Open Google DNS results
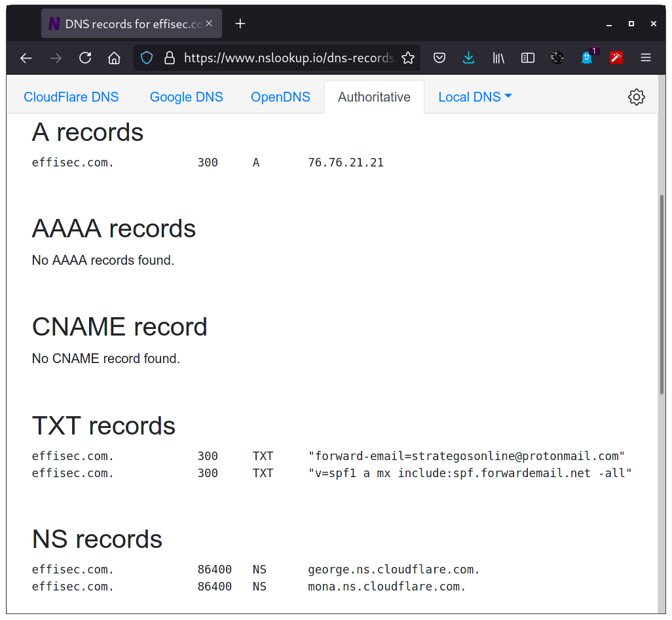The height and width of the screenshot is (620, 672). pos(186,96)
